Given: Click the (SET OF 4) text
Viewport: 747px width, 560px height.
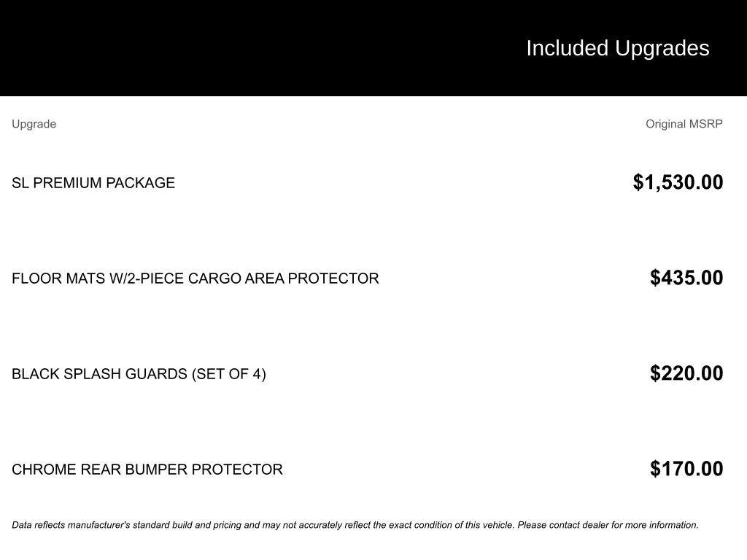Looking at the screenshot, I should [229, 374].
